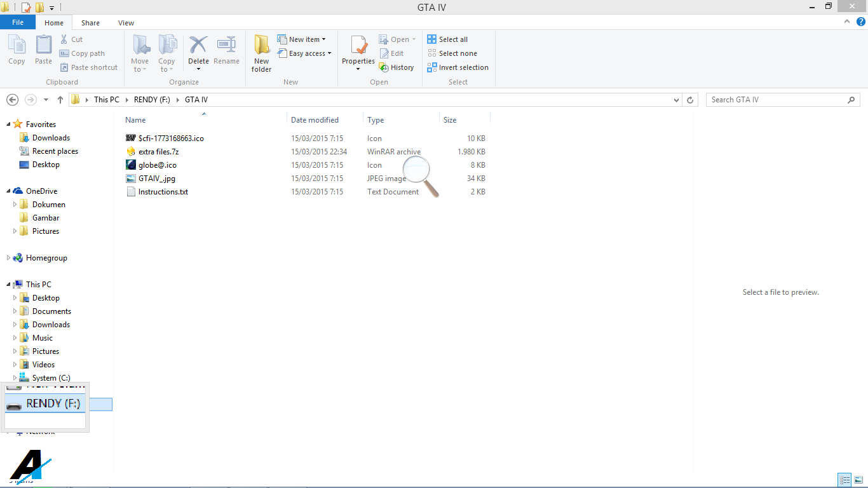This screenshot has width=868, height=488.
Task: Open the Videos folder under This PC
Action: (x=43, y=365)
